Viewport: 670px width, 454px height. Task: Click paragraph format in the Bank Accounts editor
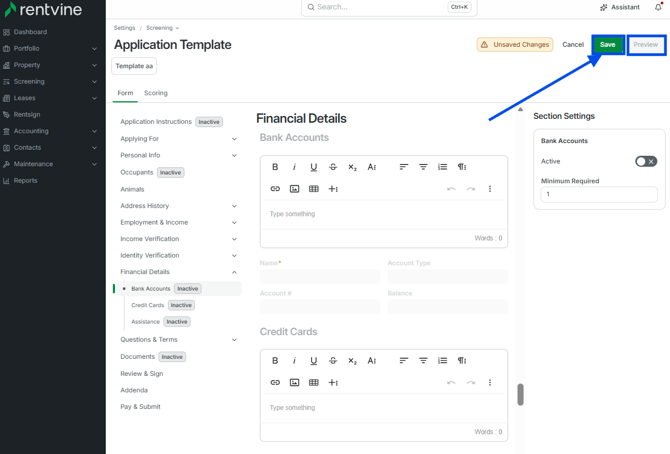coord(462,167)
